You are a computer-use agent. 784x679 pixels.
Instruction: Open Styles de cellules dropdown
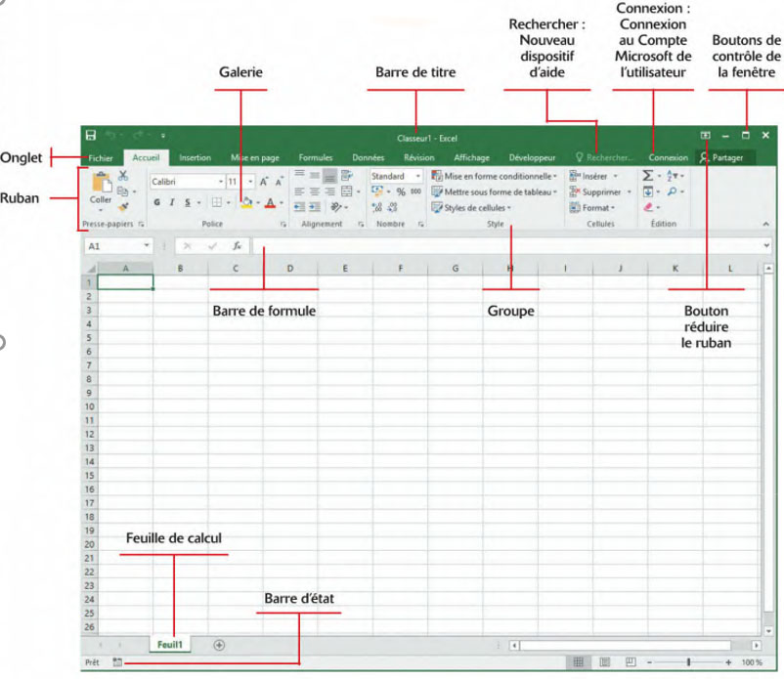[x=471, y=207]
